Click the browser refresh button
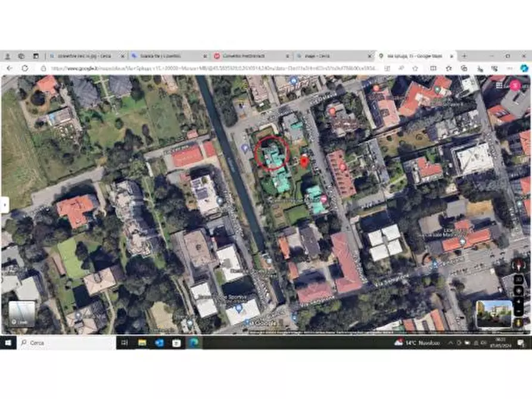The width and height of the screenshot is (532, 399). [x=25, y=68]
